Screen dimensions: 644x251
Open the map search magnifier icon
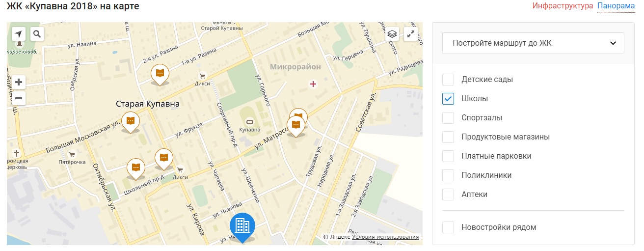click(x=37, y=34)
